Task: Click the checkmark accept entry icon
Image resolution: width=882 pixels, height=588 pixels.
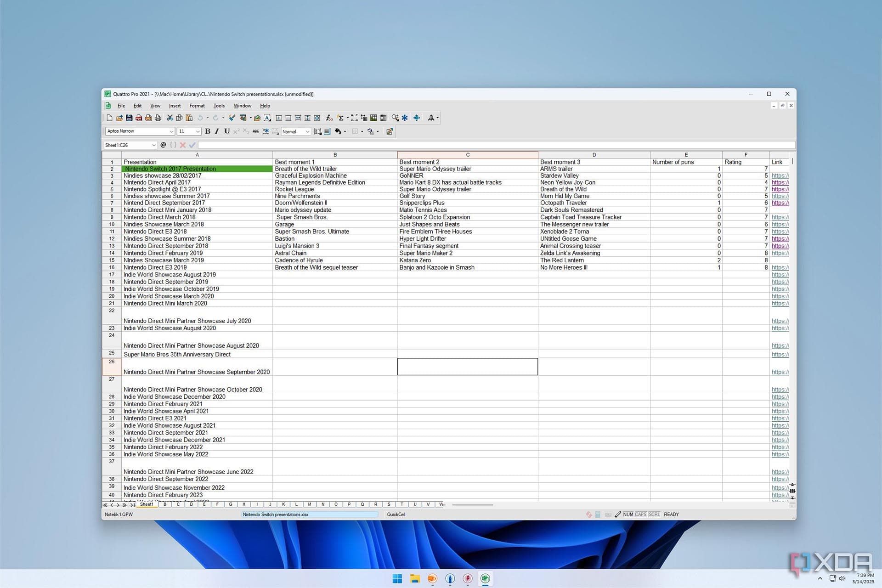Action: [192, 145]
